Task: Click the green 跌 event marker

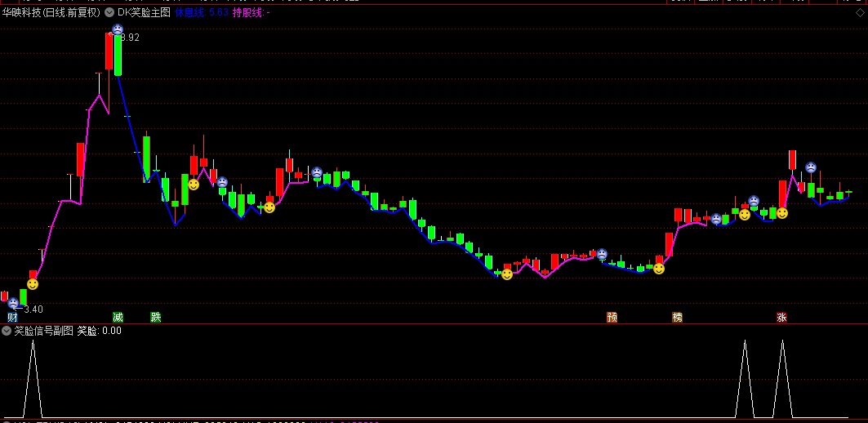Action: (x=156, y=317)
